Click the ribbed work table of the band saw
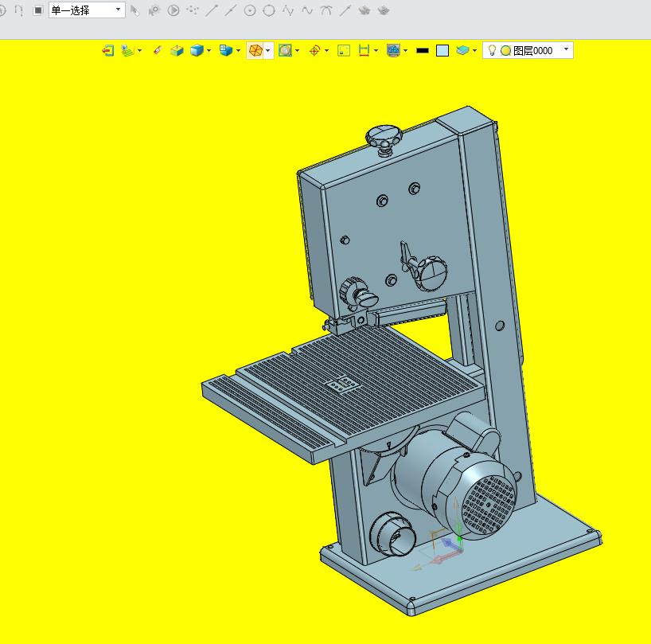Screen dimensions: 651x644 click(343, 395)
